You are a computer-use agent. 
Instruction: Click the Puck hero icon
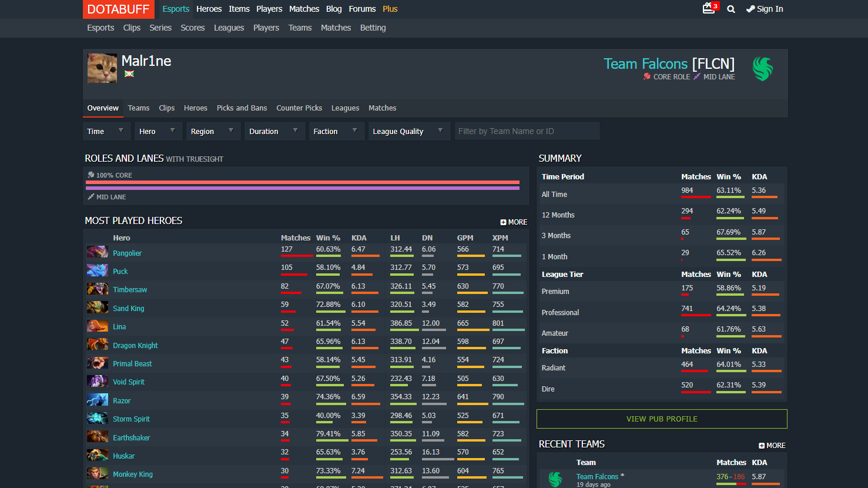tap(98, 270)
